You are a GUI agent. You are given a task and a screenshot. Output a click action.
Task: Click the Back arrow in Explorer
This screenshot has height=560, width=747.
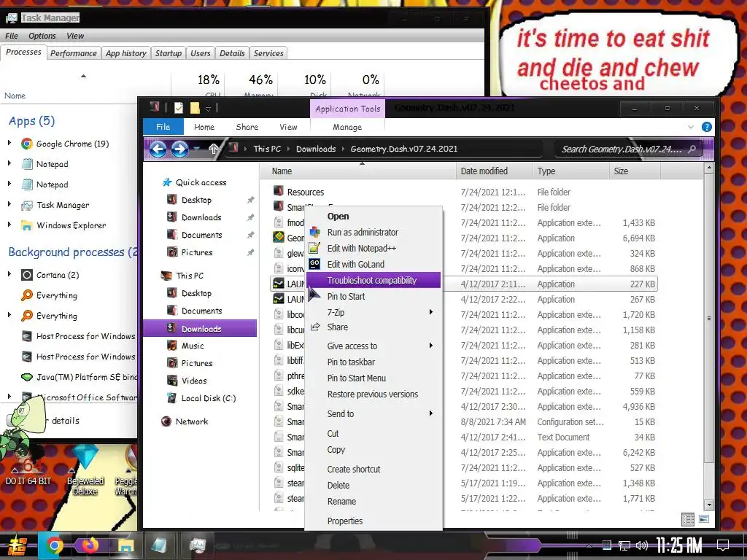[x=158, y=149]
